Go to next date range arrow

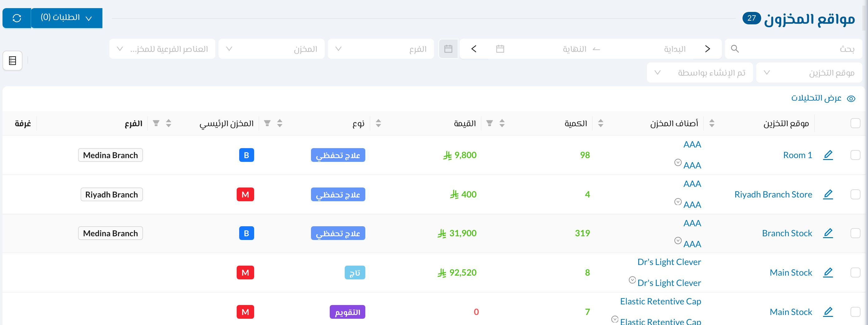pyautogui.click(x=474, y=49)
